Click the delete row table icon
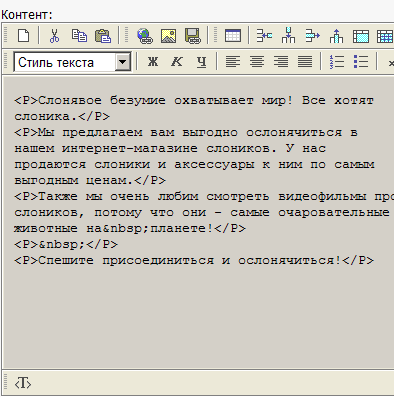Screen dimensions: 394x397 pos(312,35)
